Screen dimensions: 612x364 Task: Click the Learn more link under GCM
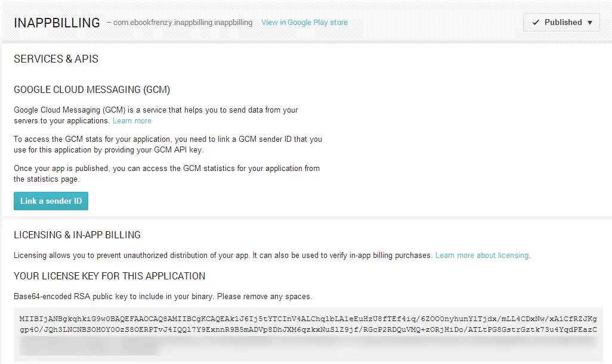pyautogui.click(x=132, y=120)
